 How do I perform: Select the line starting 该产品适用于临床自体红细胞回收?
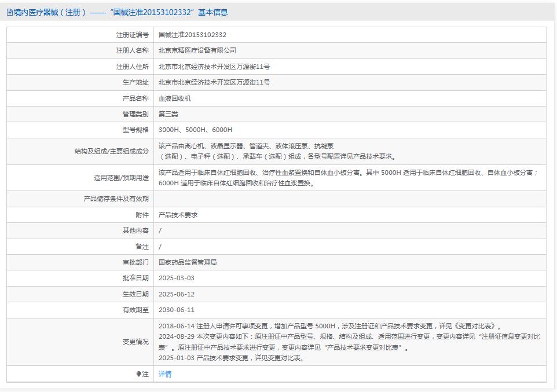click(x=349, y=173)
